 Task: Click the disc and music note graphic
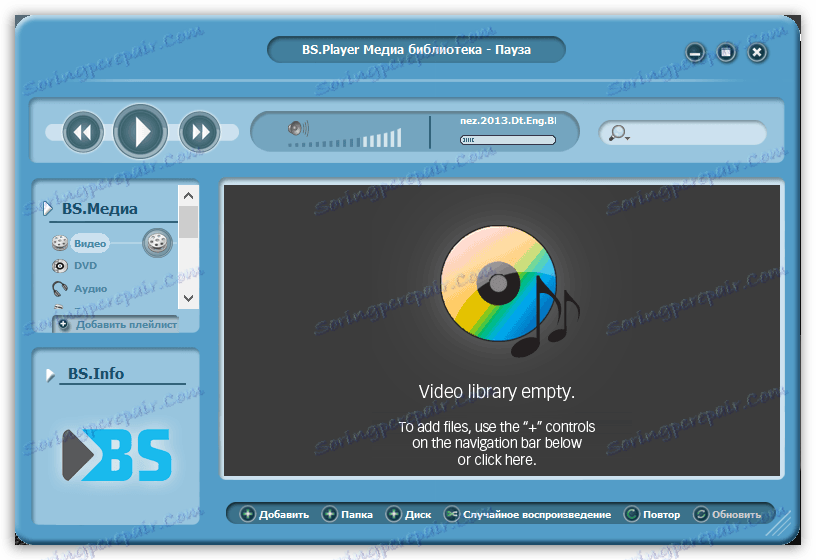510,291
